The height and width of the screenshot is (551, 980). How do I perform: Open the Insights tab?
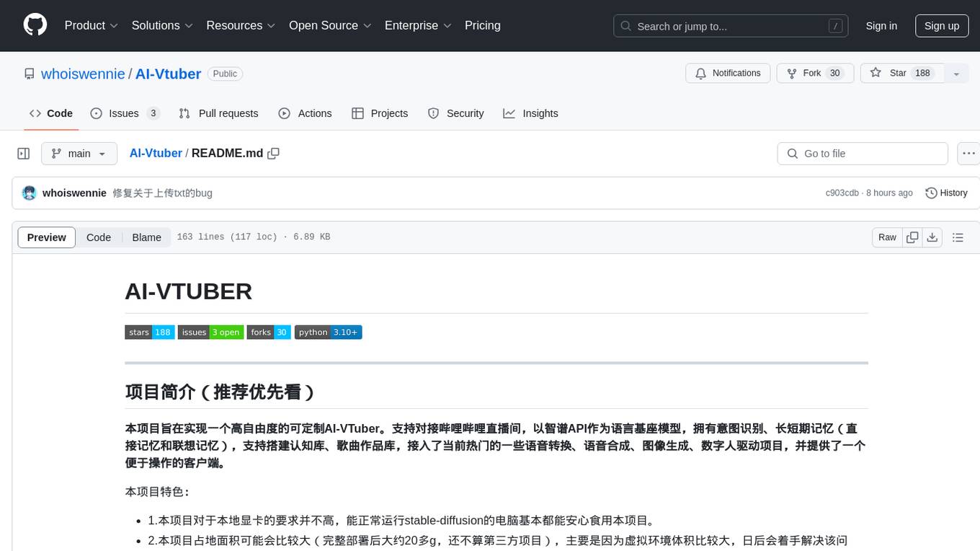coord(530,113)
